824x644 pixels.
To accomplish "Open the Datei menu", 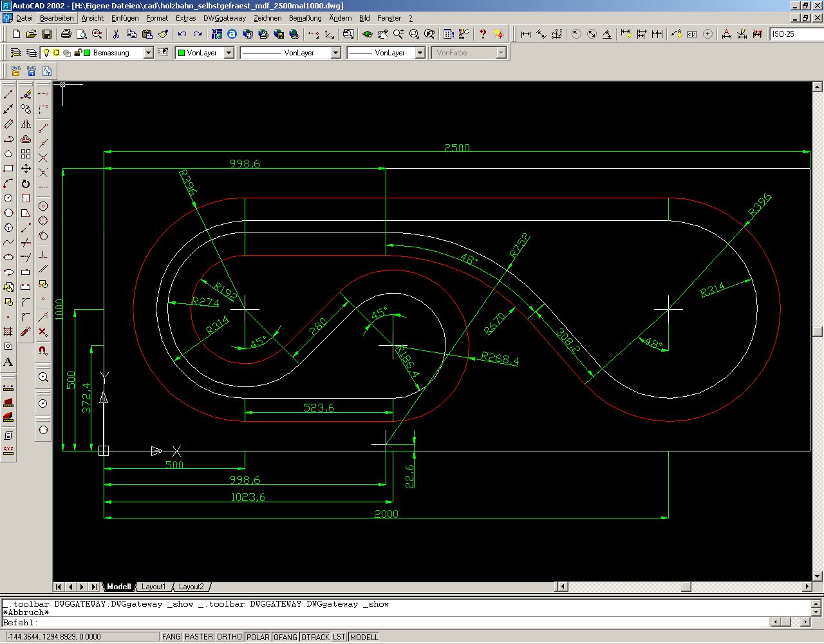I will point(24,18).
